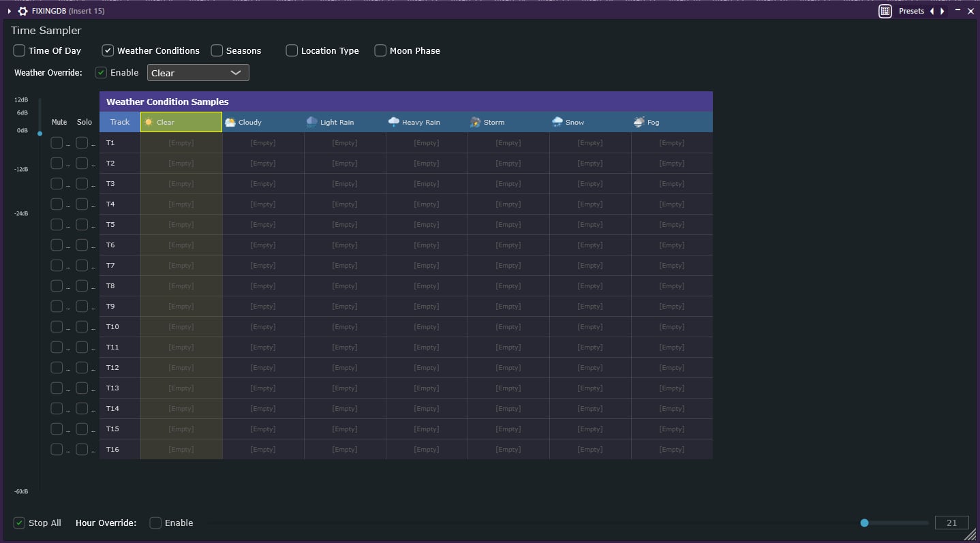The height and width of the screenshot is (543, 980).
Task: Expand the plugin window header arrow
Action: (x=10, y=11)
